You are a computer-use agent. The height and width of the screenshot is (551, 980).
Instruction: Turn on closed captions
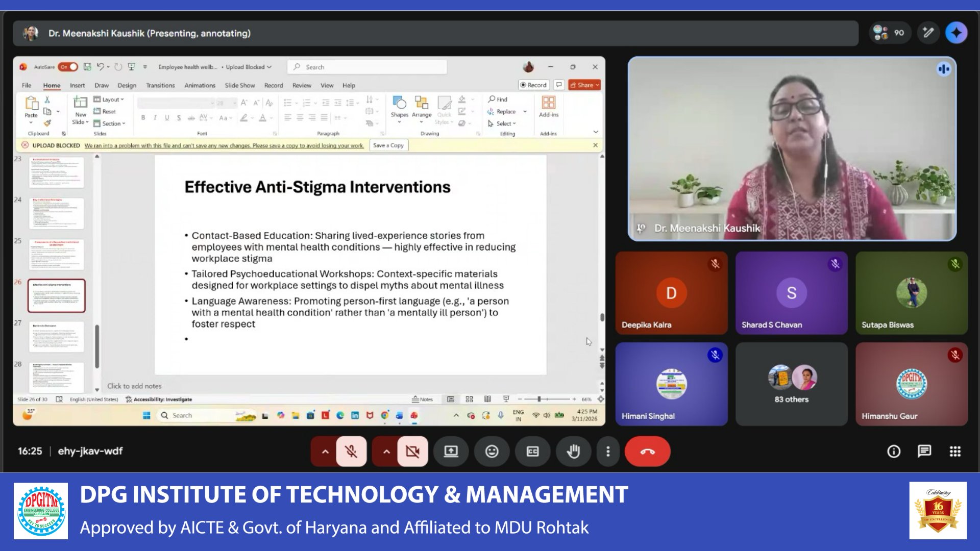[532, 452]
